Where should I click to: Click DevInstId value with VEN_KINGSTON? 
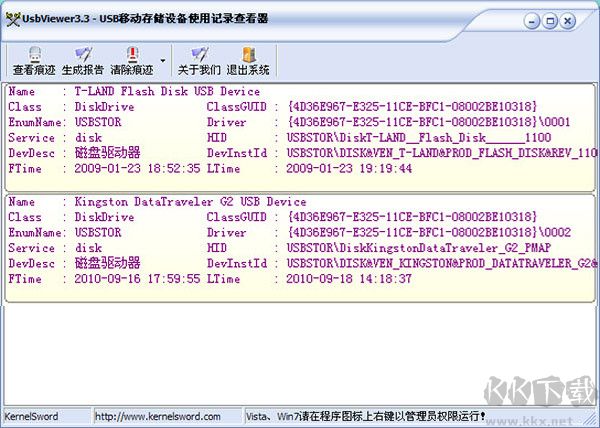[442, 263]
